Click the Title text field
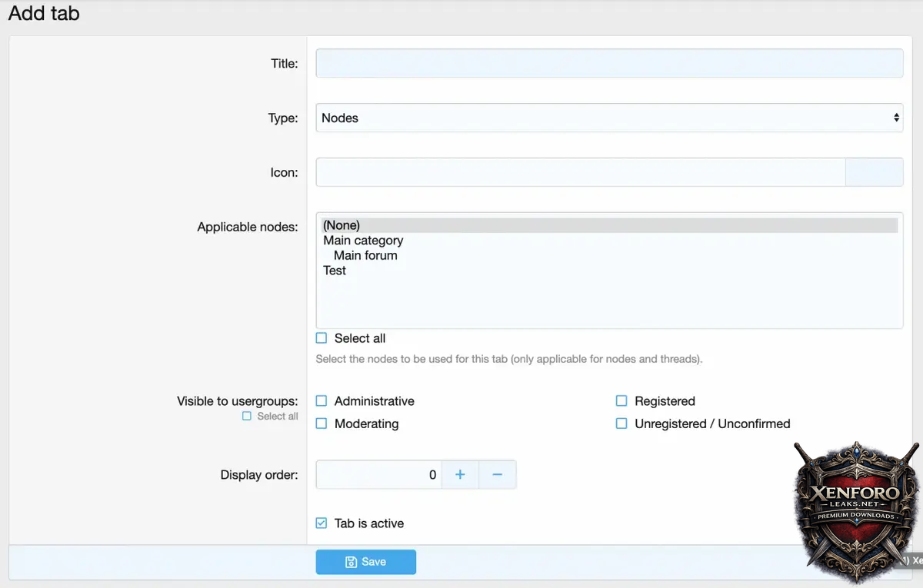This screenshot has height=588, width=923. pos(609,64)
